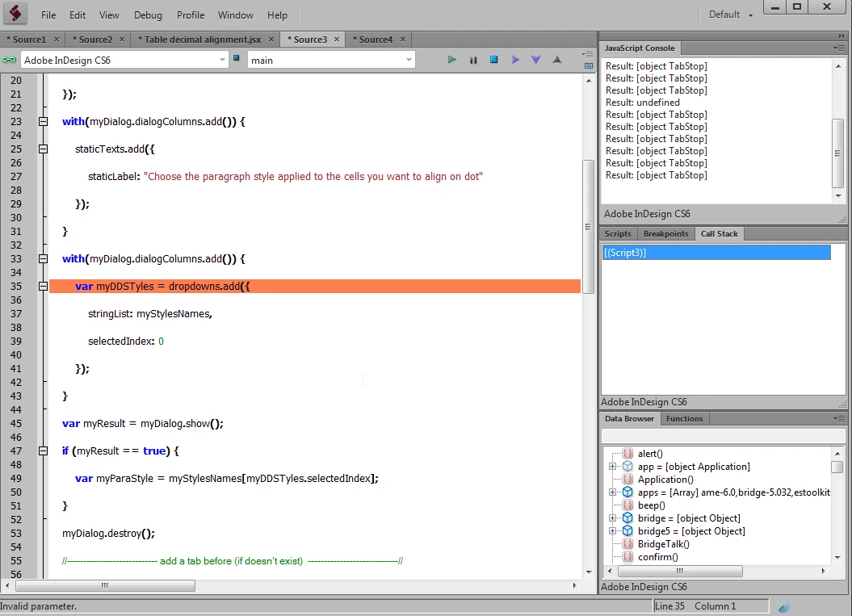This screenshot has height=616, width=852.
Task: Switch to the Call Stack tab
Action: click(719, 233)
